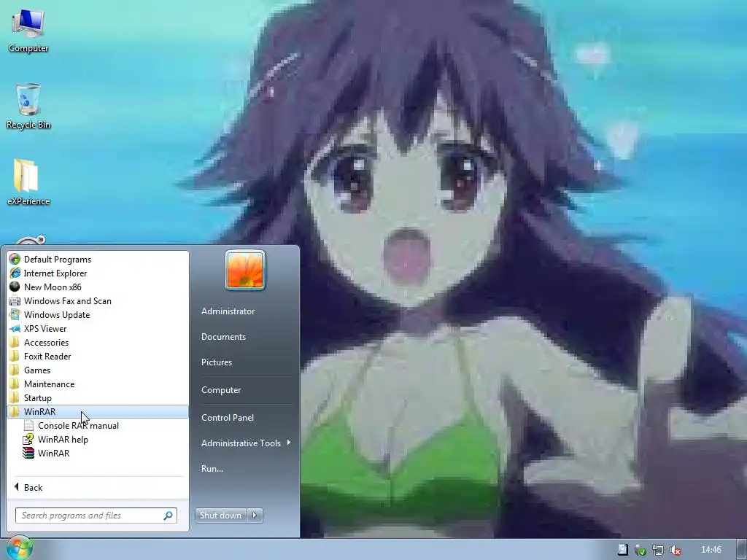The width and height of the screenshot is (747, 560).
Task: Open the Shut down options arrow
Action: pos(255,516)
